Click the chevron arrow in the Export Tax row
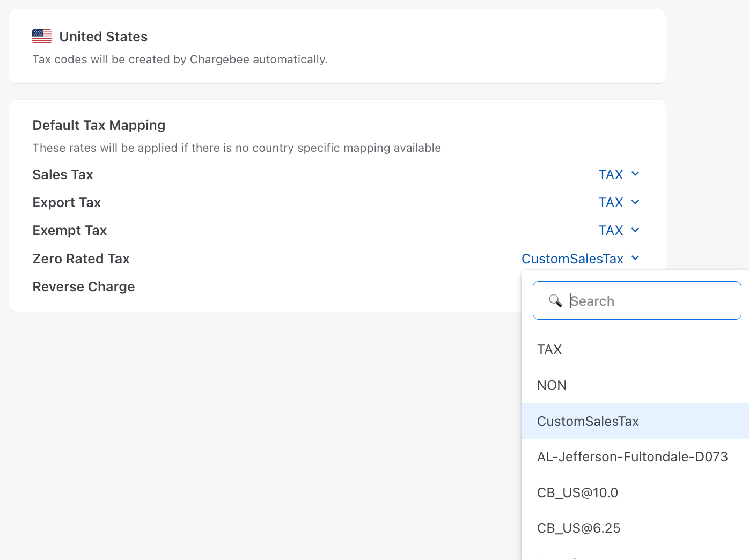This screenshot has height=560, width=749. point(635,202)
